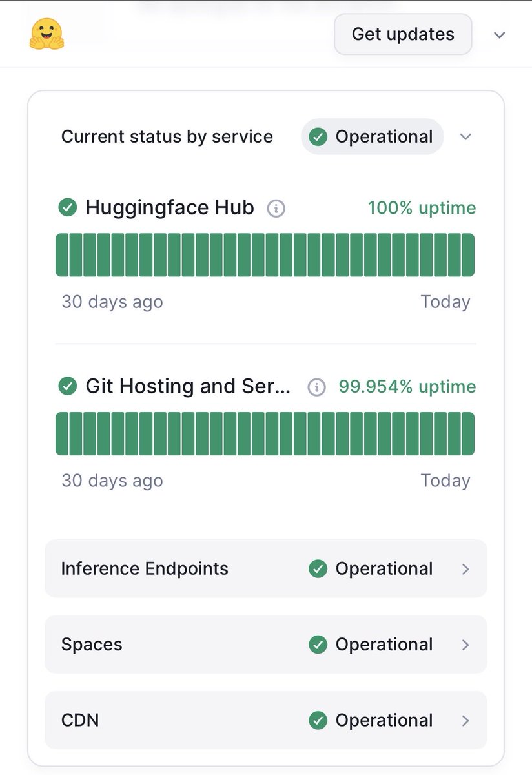Click green check icon next to Huggingface Hub
This screenshot has width=532, height=775.
pyautogui.click(x=68, y=208)
